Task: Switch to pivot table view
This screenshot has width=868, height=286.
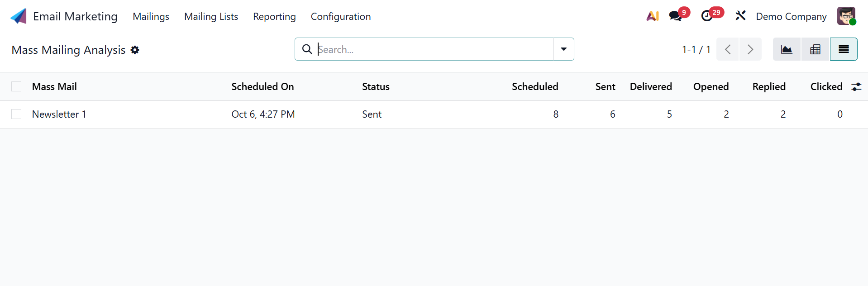Action: point(815,49)
